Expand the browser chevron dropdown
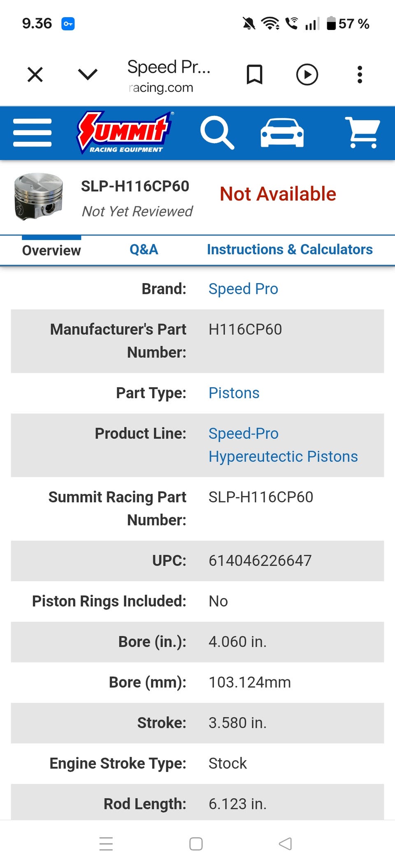This screenshot has width=395, height=868. click(x=88, y=75)
